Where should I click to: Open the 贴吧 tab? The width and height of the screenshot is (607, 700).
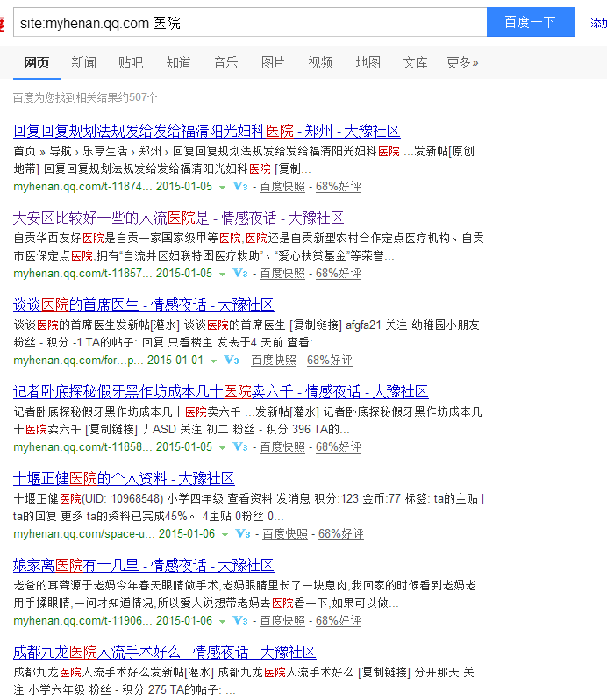pos(131,62)
